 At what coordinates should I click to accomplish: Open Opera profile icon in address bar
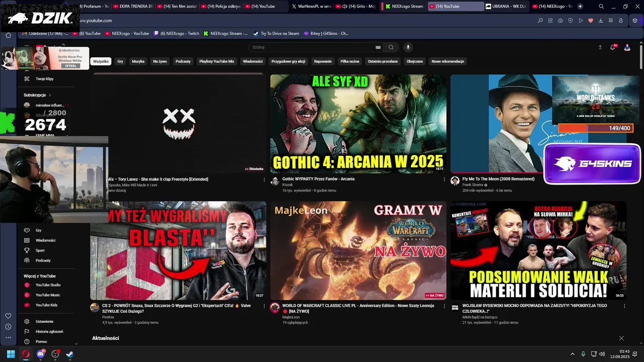click(x=621, y=21)
